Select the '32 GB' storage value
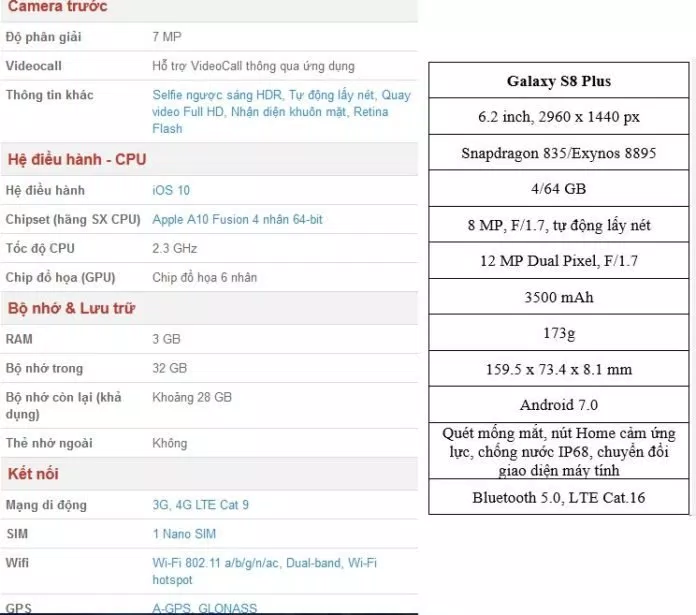This screenshot has width=696, height=615. point(170,368)
